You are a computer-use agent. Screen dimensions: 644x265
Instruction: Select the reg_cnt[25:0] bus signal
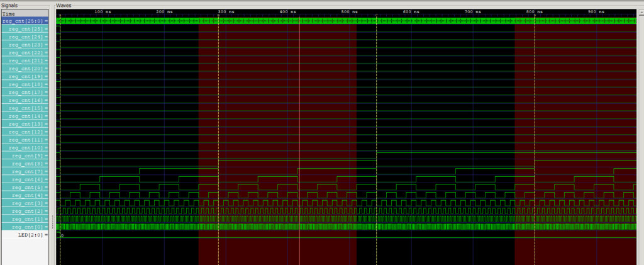[x=25, y=21]
